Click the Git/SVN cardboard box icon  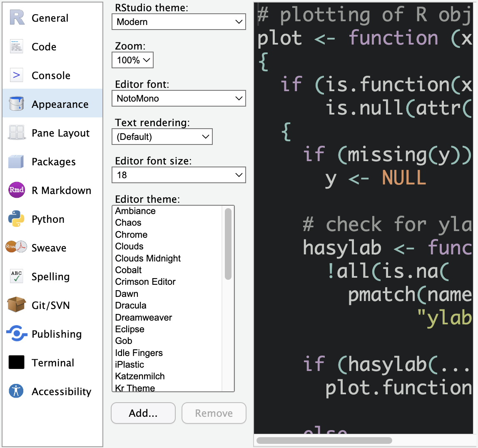17,304
